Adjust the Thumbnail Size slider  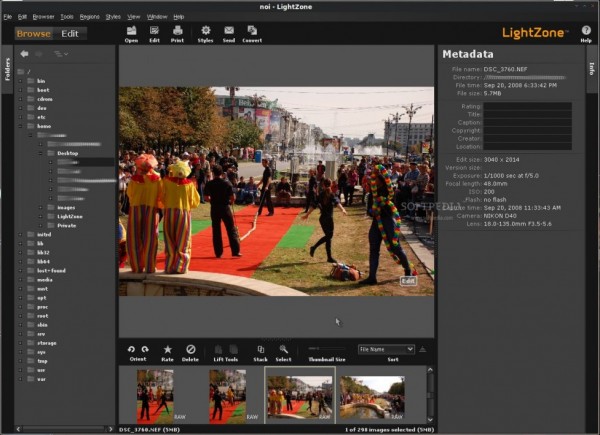tap(317, 349)
